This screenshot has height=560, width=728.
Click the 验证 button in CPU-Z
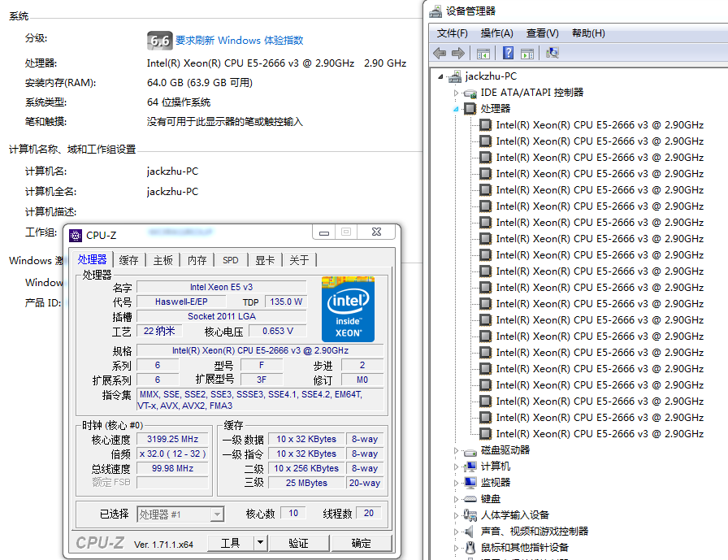(298, 542)
